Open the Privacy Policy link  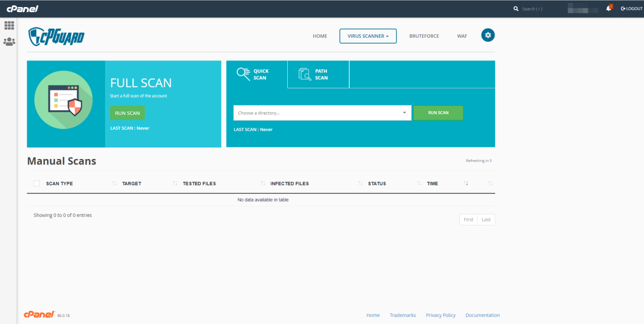pos(440,315)
